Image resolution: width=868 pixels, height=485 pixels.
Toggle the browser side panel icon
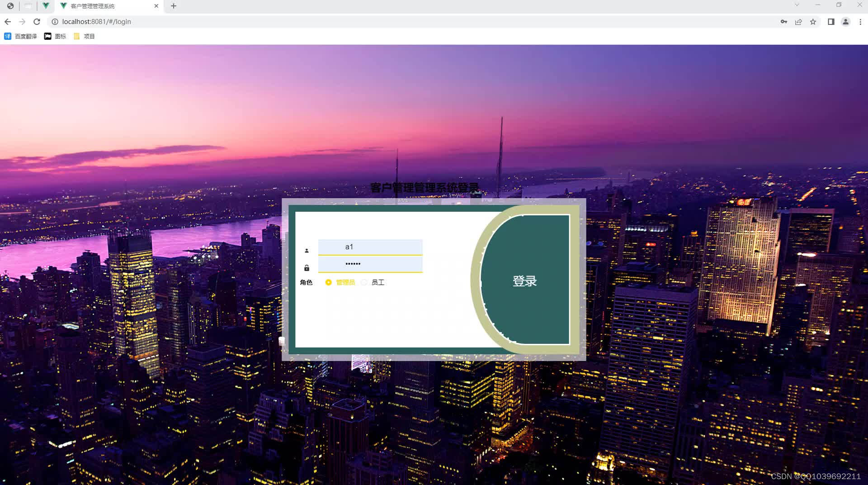click(831, 22)
